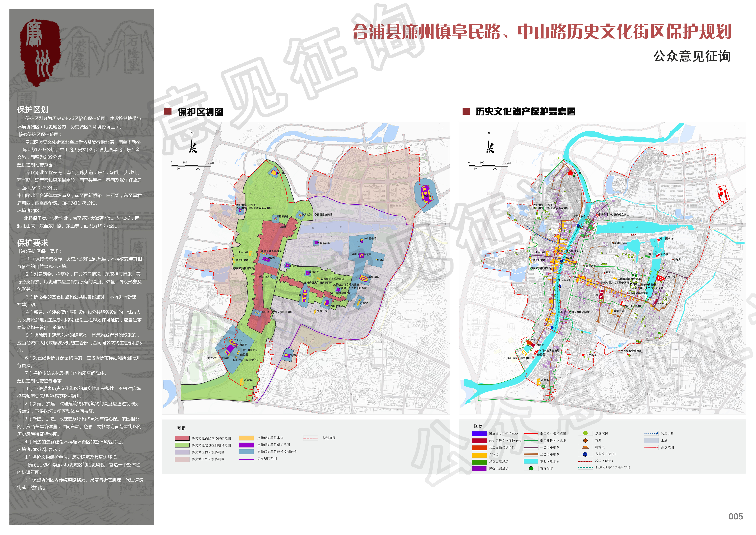Click 夏官第 label on 保护区划图 map
Screen dimensions: 756x535
tap(248, 380)
